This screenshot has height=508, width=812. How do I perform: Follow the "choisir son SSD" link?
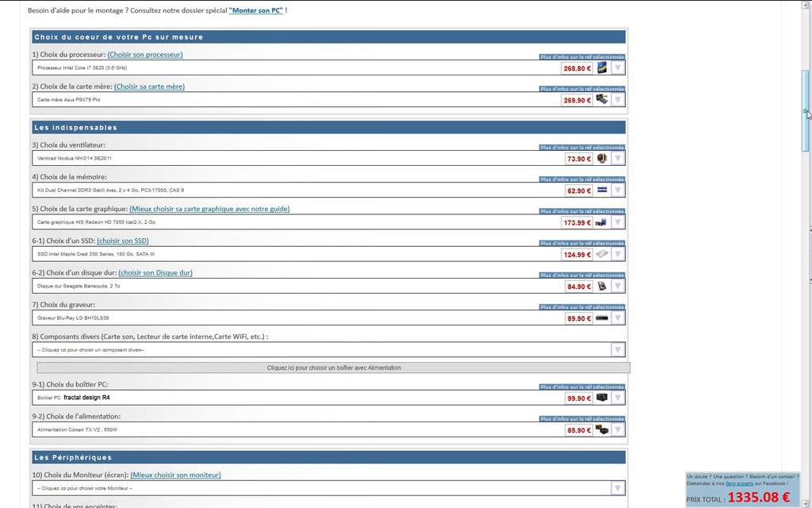click(123, 241)
